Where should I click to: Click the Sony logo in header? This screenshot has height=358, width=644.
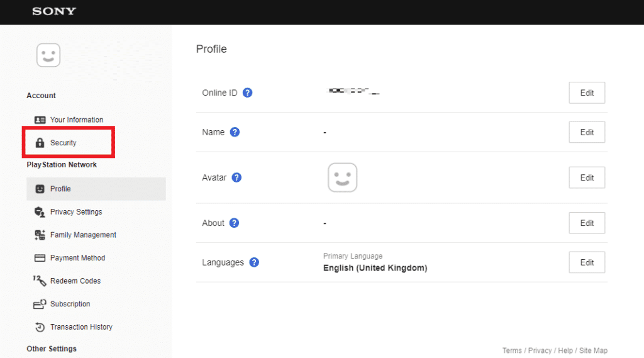click(x=54, y=11)
